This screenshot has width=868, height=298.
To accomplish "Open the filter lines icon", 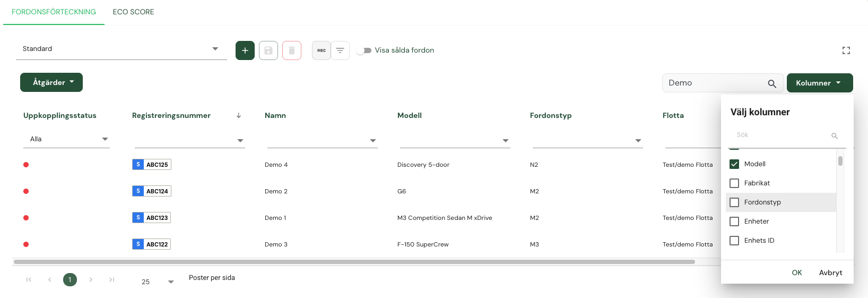I will [340, 50].
